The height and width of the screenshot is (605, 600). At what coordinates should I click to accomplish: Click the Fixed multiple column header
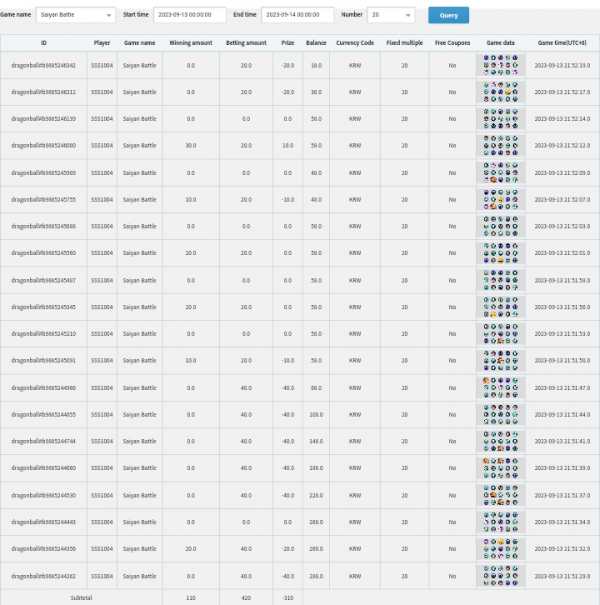coord(404,43)
